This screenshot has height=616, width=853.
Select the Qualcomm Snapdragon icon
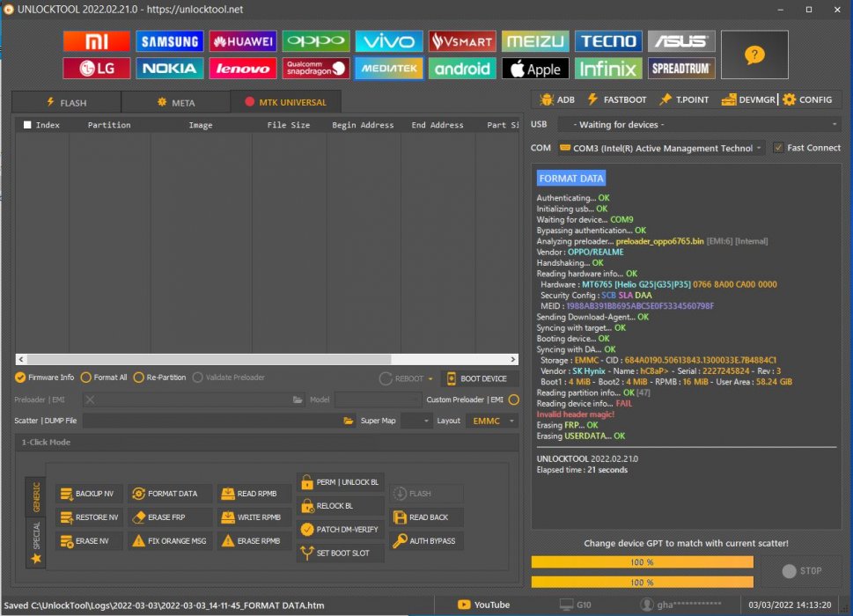(x=316, y=69)
